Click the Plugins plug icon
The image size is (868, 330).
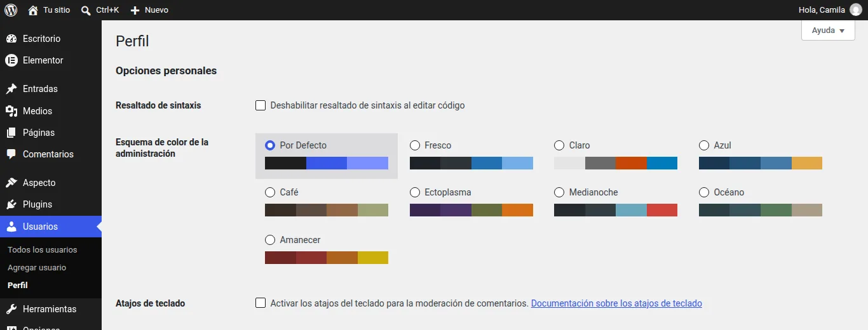click(x=11, y=204)
